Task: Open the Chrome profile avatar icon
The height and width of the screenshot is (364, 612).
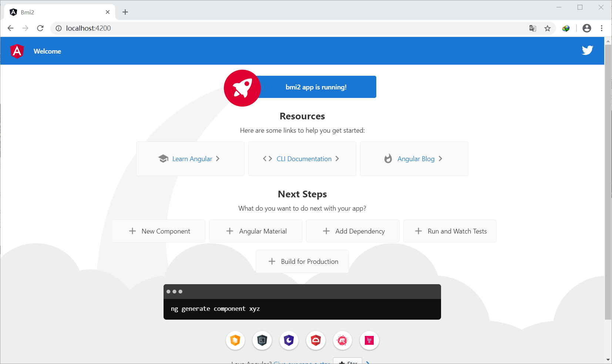Action: [587, 28]
